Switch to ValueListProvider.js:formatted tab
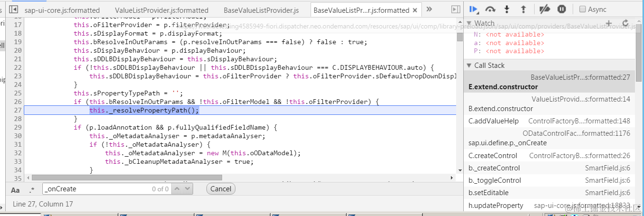This screenshot has height=216, width=644. click(x=162, y=10)
